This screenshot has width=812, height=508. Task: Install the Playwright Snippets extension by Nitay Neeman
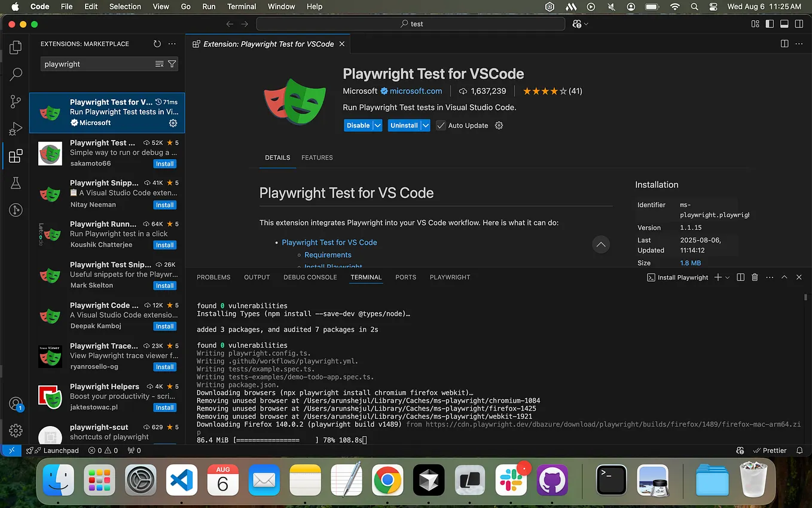pos(164,205)
